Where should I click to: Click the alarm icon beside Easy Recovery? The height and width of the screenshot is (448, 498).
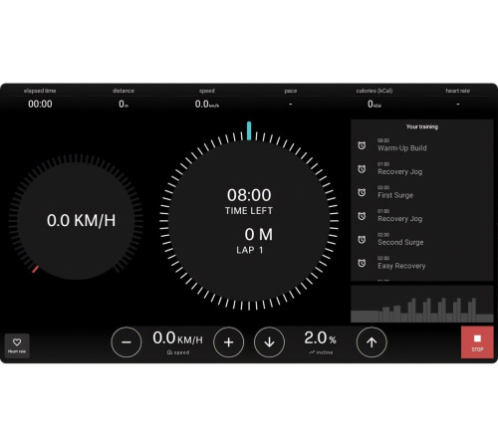(x=362, y=263)
